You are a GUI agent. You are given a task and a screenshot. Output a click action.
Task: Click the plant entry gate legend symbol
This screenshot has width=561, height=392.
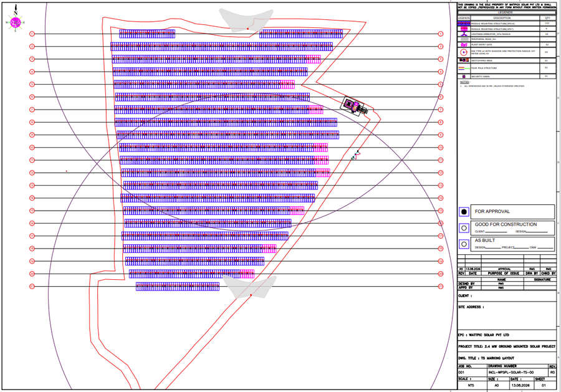[464, 45]
